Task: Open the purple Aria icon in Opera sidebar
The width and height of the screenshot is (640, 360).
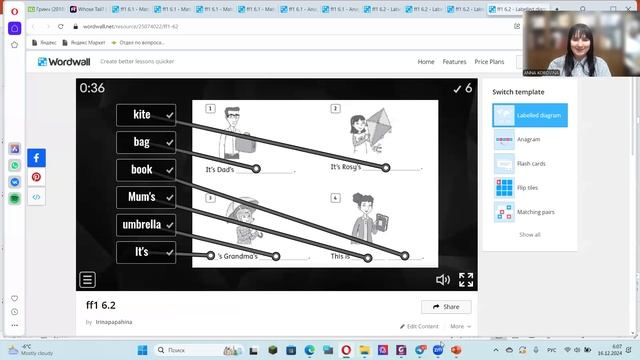Action: coord(15,149)
